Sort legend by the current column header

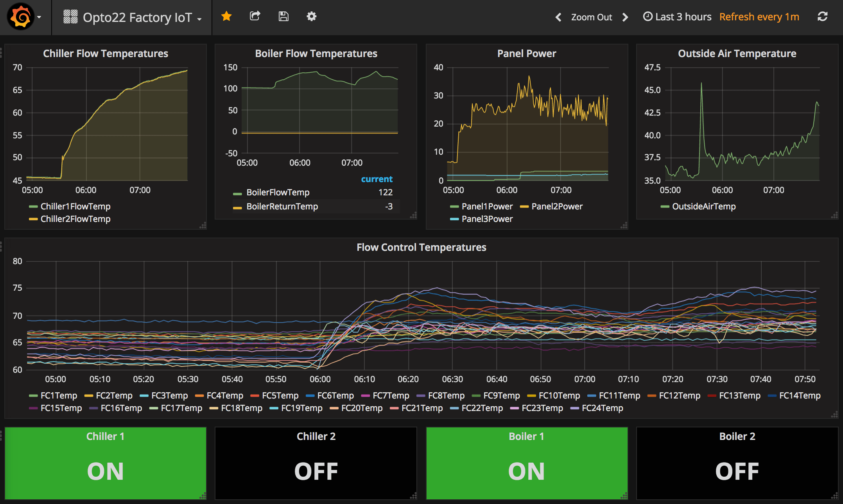377,179
